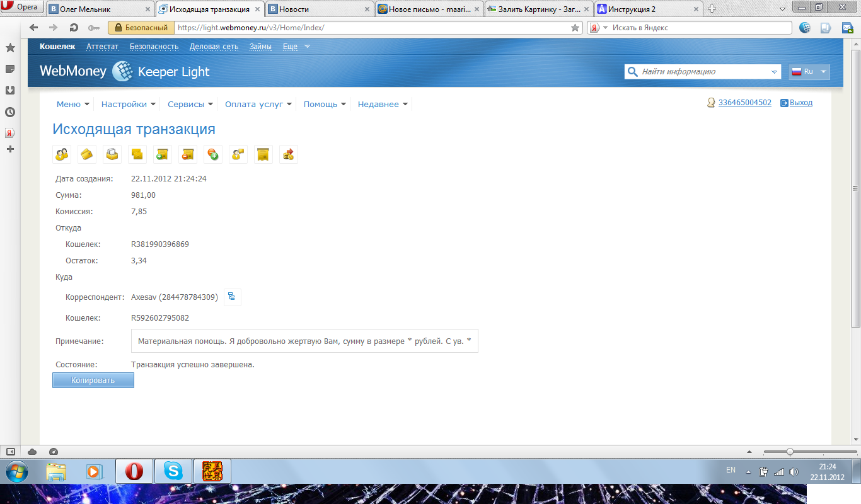
Task: Click the Найти информацию search field
Action: 703,72
